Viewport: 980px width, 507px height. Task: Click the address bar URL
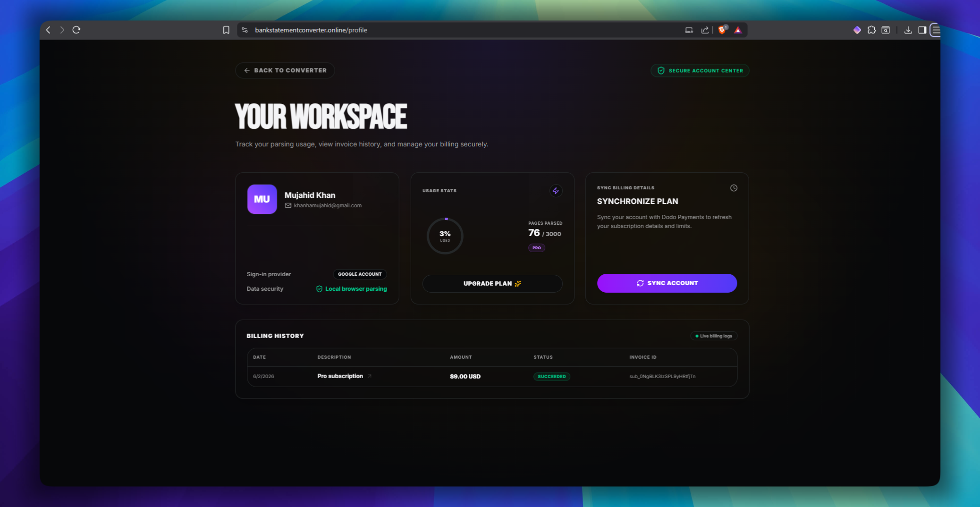pos(311,30)
